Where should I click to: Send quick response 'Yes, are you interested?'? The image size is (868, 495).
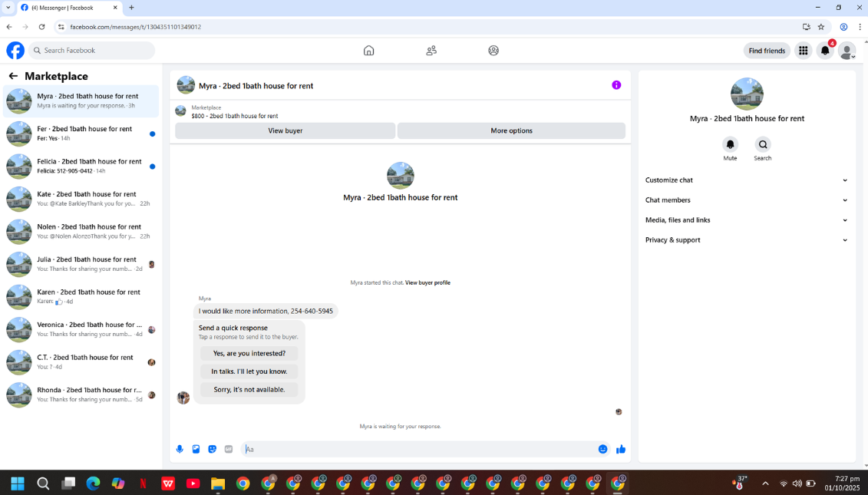249,353
